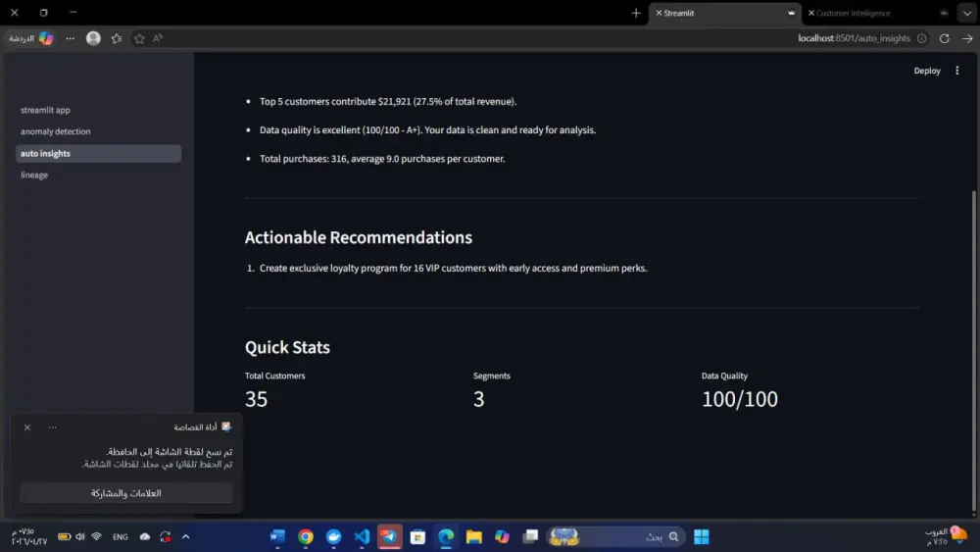Open a new browser tab
The width and height of the screenshot is (980, 552).
point(636,13)
